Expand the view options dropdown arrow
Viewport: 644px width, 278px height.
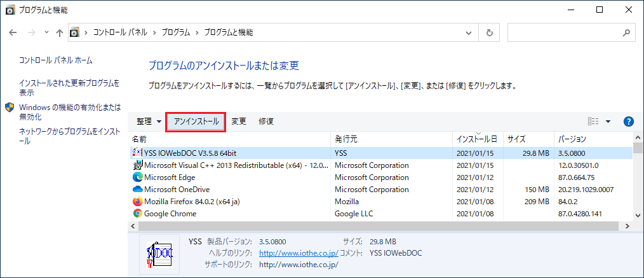coord(608,122)
